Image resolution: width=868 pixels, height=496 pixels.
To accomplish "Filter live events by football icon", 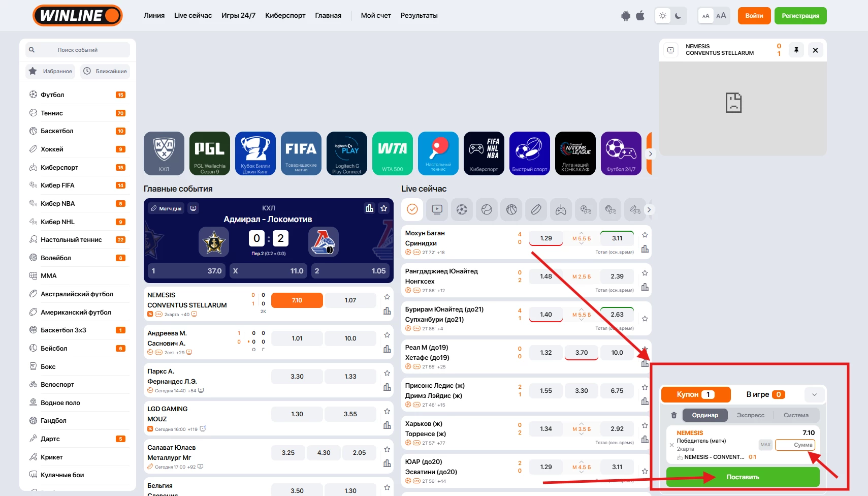I will (x=462, y=209).
